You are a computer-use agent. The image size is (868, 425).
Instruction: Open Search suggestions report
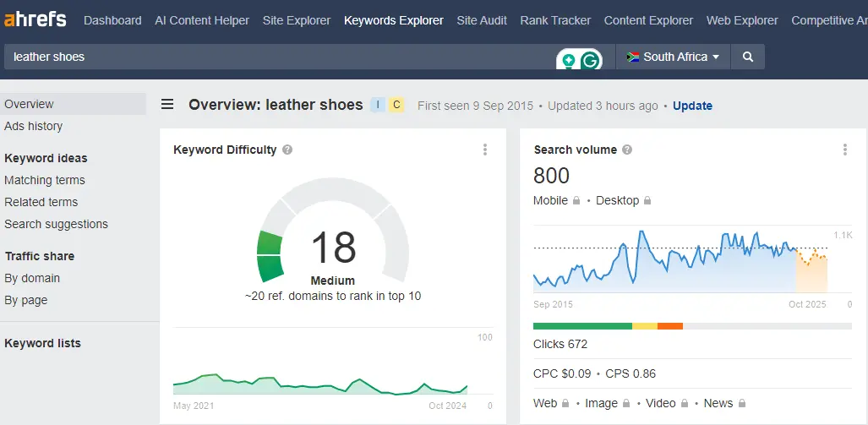pos(56,224)
